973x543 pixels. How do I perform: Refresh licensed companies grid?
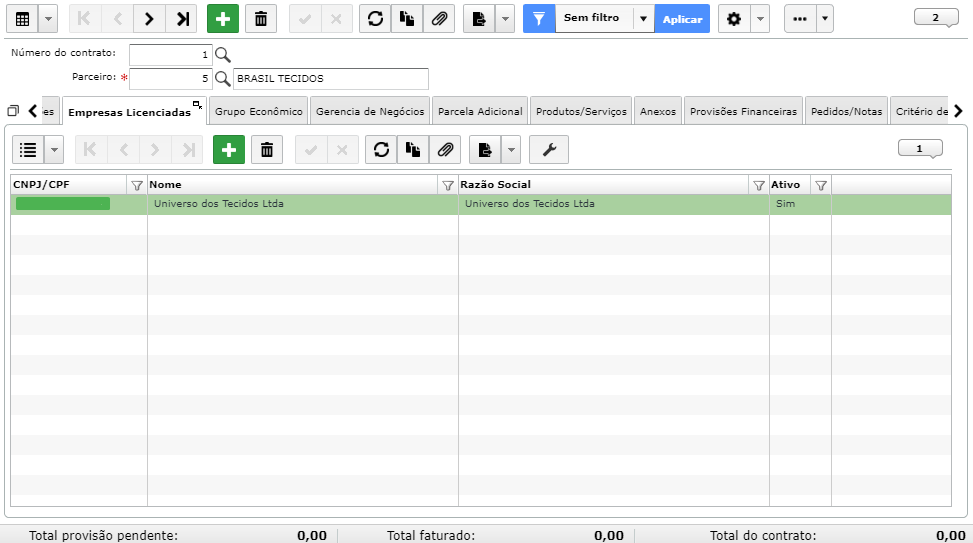(x=381, y=150)
